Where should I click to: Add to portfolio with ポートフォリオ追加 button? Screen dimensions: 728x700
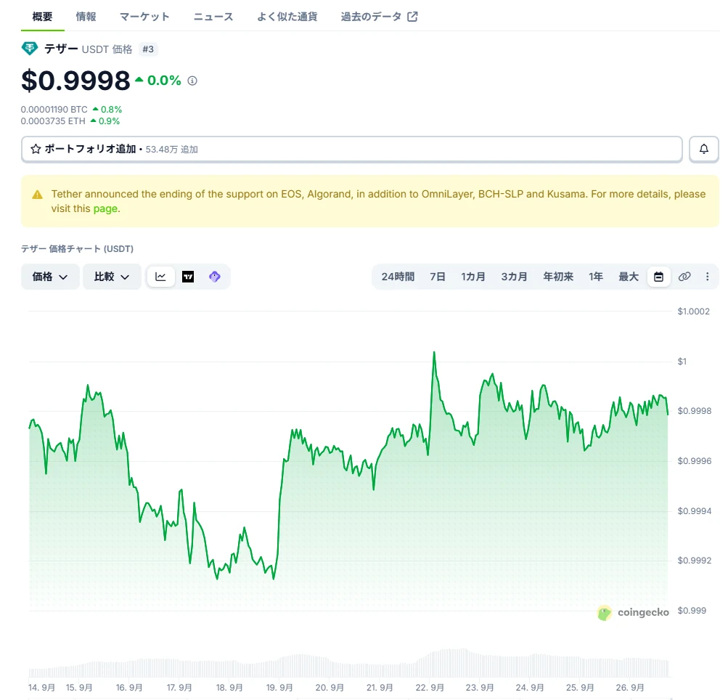(351, 149)
